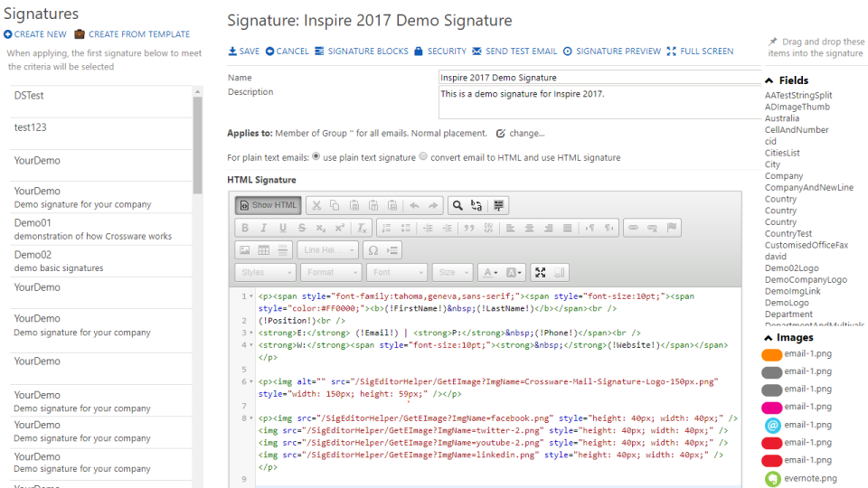Click the Maximize editor icon
868x488 pixels.
(540, 272)
